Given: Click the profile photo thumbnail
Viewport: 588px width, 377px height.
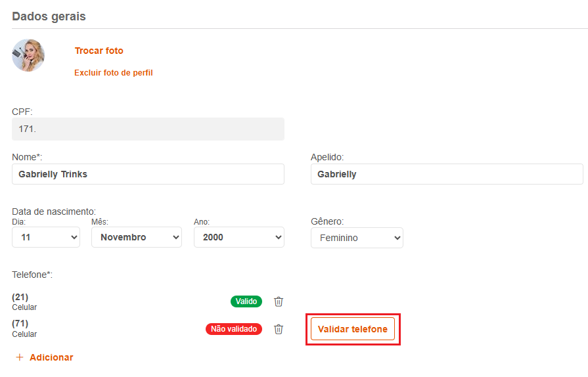Looking at the screenshot, I should point(28,55).
